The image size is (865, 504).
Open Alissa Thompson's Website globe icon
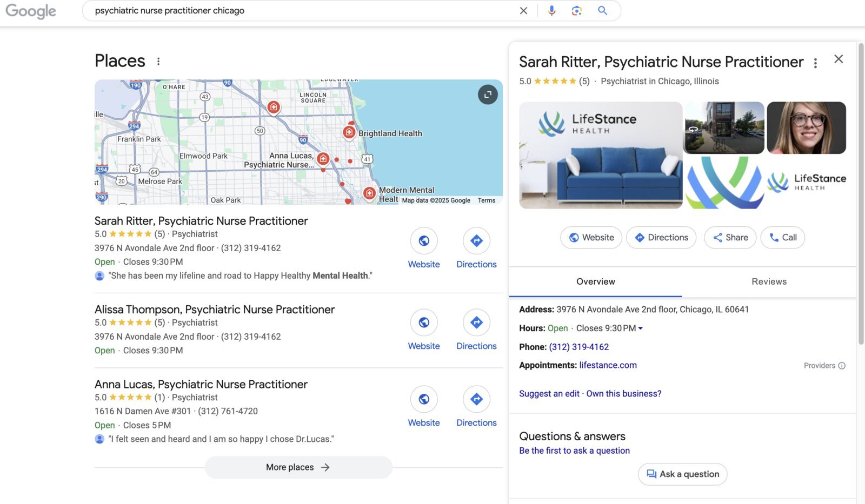pyautogui.click(x=424, y=322)
